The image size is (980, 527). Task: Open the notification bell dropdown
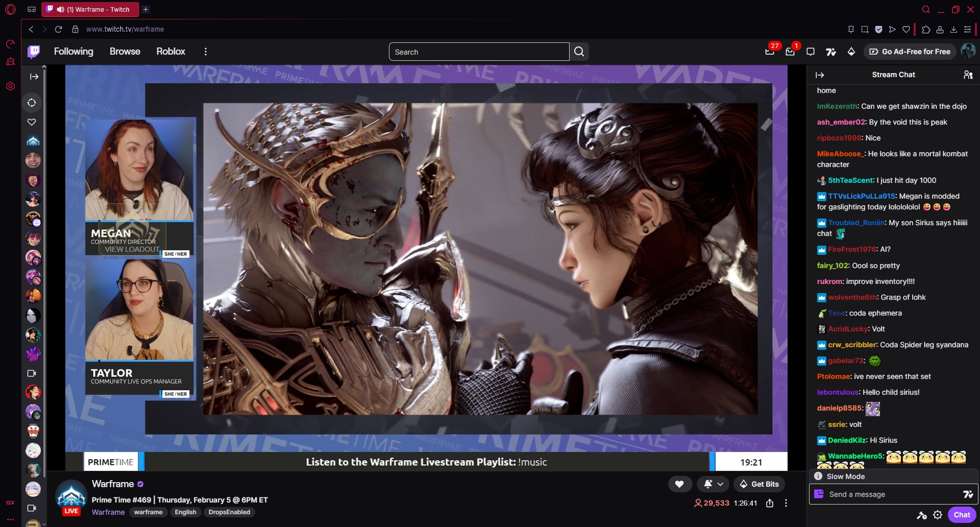pos(714,484)
